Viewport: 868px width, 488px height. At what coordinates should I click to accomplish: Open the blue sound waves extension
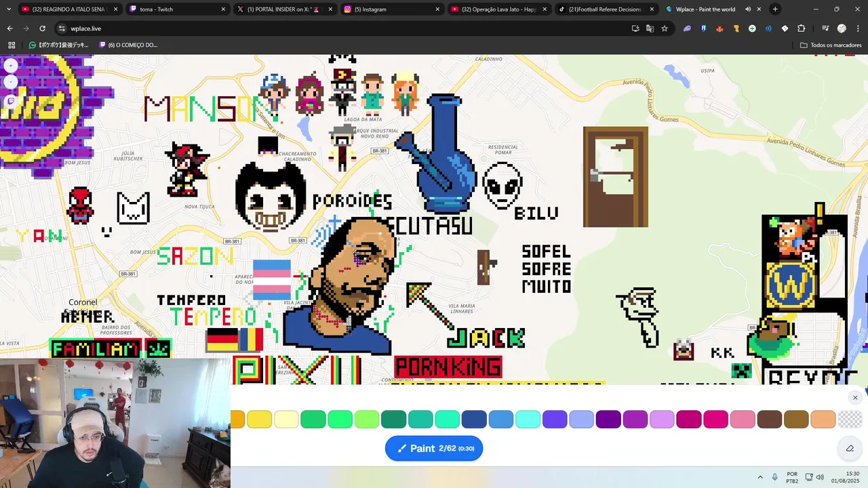point(768,28)
